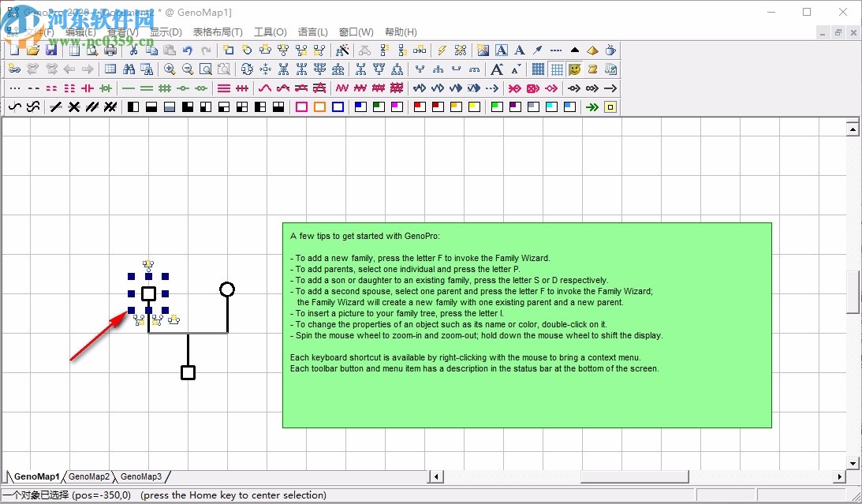Toggle the smiley face display button

pyautogui.click(x=575, y=69)
